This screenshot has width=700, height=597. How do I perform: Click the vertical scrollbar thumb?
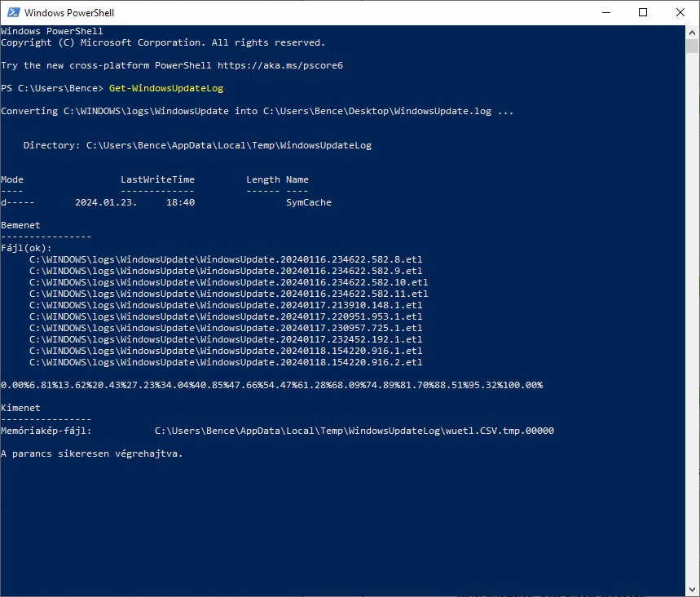[692, 46]
